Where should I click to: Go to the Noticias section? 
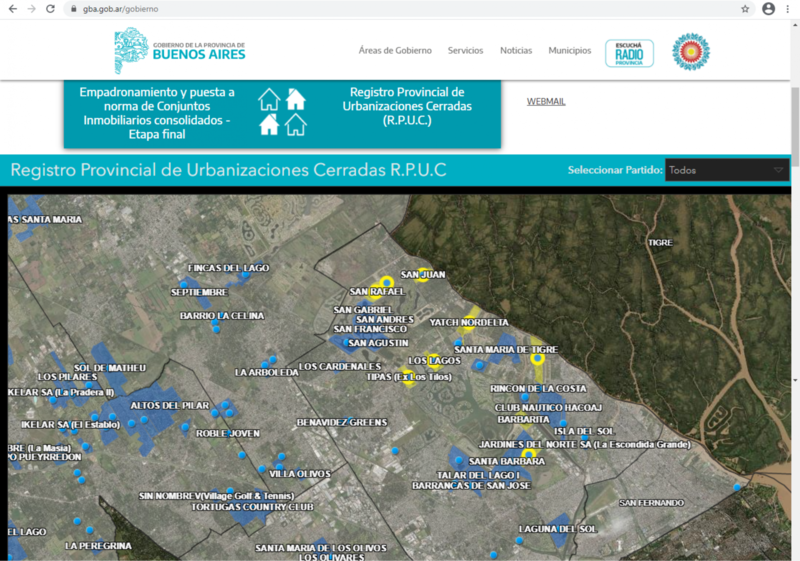click(516, 51)
